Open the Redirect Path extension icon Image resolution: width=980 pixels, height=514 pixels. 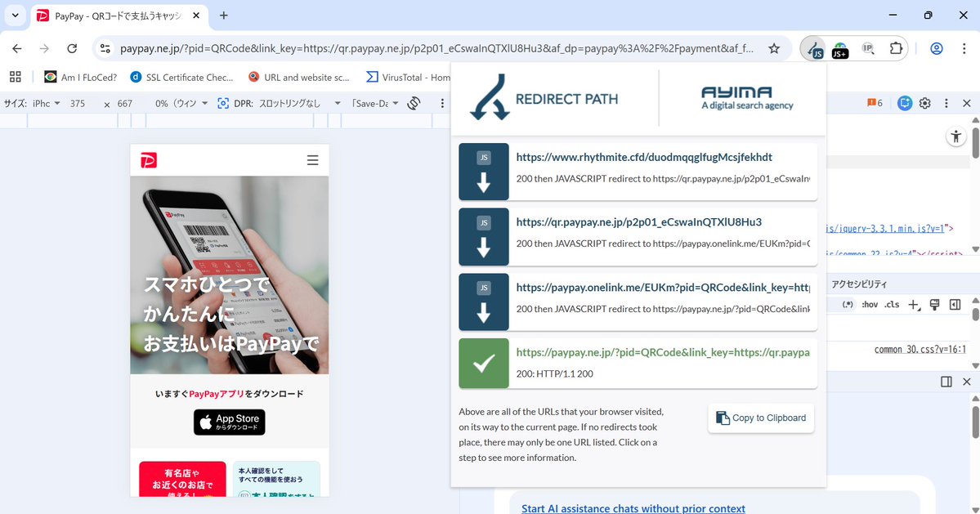tap(813, 49)
